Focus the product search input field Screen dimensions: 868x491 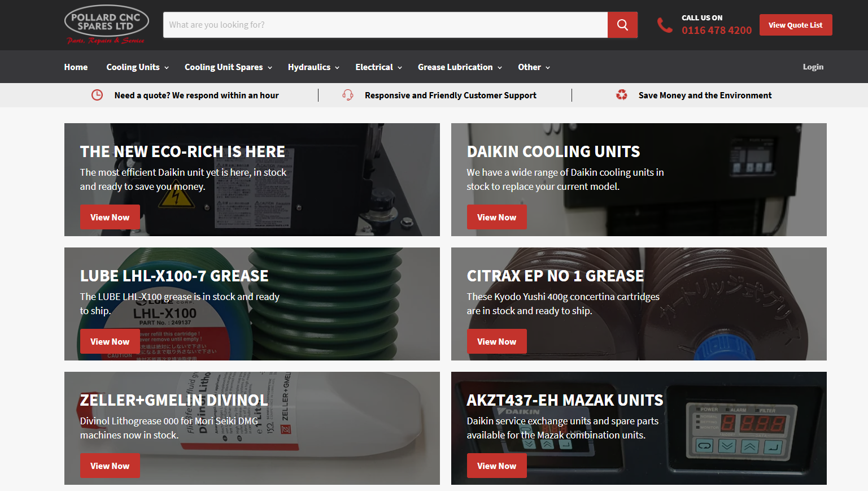coord(385,25)
